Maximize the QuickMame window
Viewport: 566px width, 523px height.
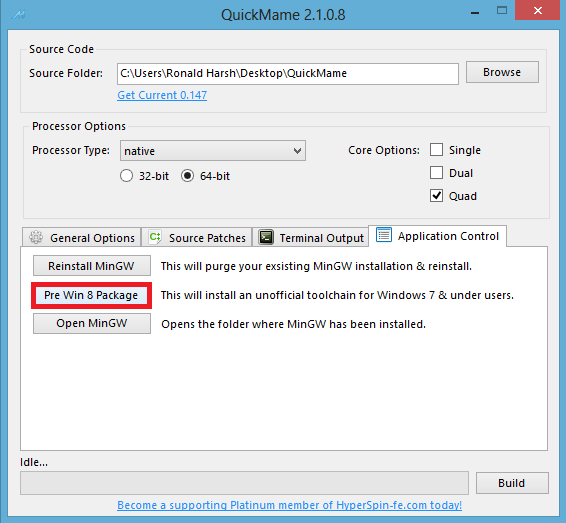click(502, 10)
